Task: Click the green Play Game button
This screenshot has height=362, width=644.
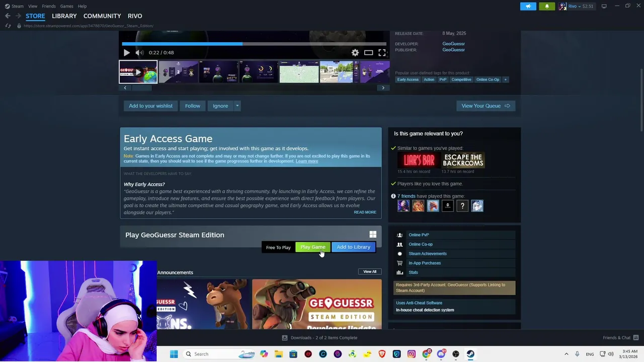Action: coord(313,247)
